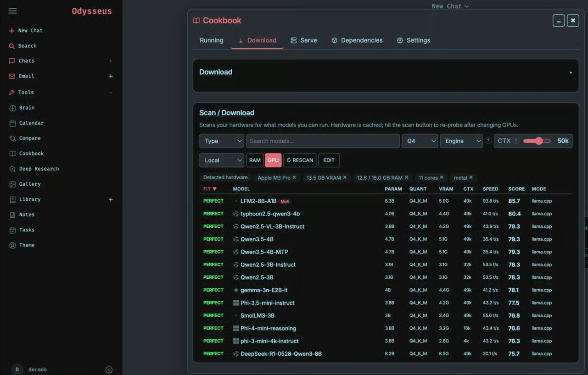Open the Theme palette icon in the sidebar
Image resolution: width=588 pixels, height=375 pixels.
pos(12,245)
